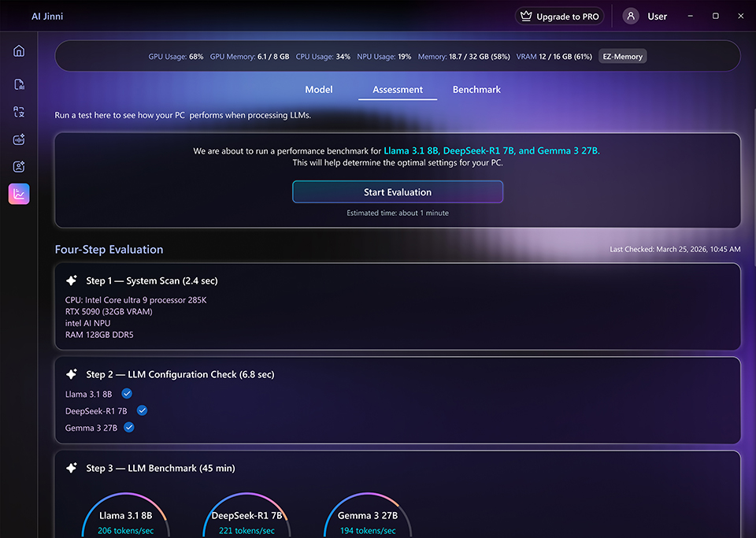This screenshot has height=538, width=756.
Task: Click the checkmark next to Llama 3.1 8B
Action: pos(127,394)
